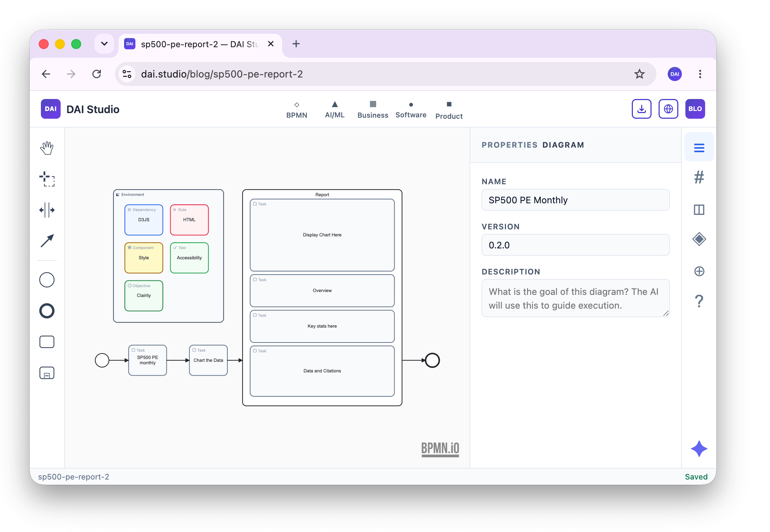This screenshot has height=532, width=770.
Task: Click into the Description text area
Action: 575,298
